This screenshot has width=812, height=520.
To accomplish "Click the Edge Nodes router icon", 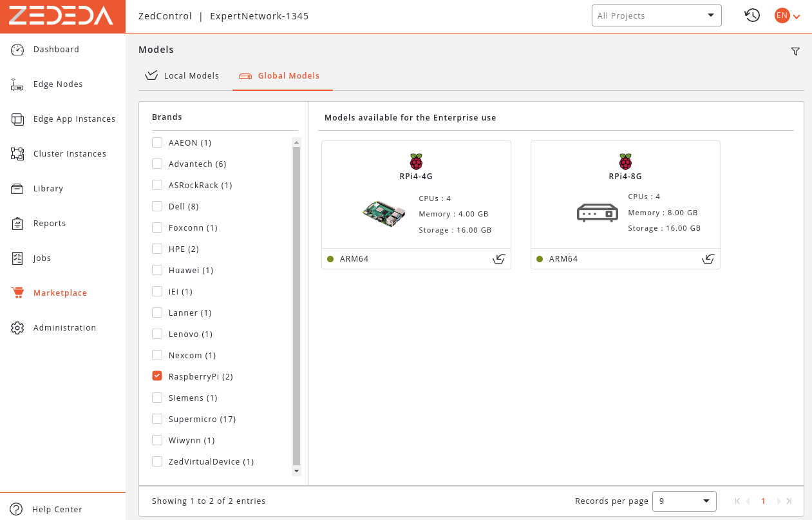I will 17,84.
